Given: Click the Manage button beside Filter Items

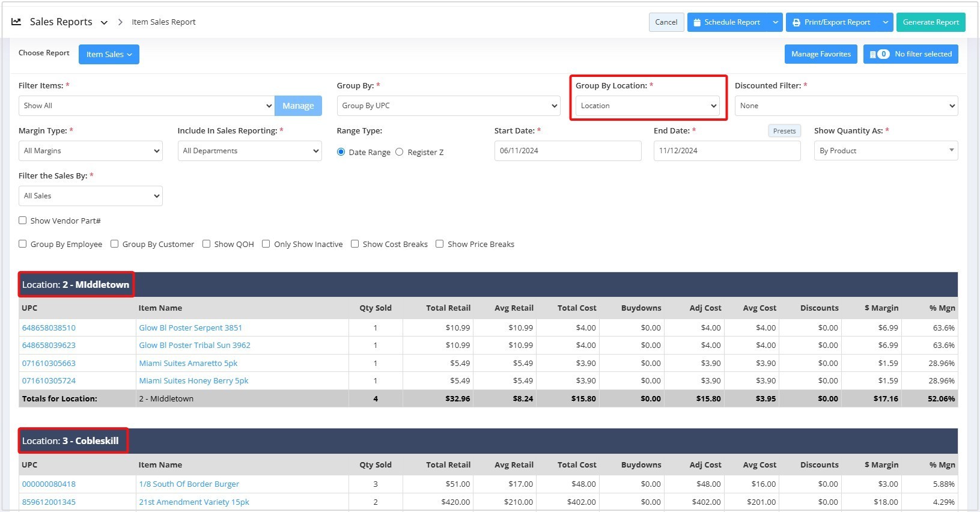Looking at the screenshot, I should pyautogui.click(x=298, y=106).
